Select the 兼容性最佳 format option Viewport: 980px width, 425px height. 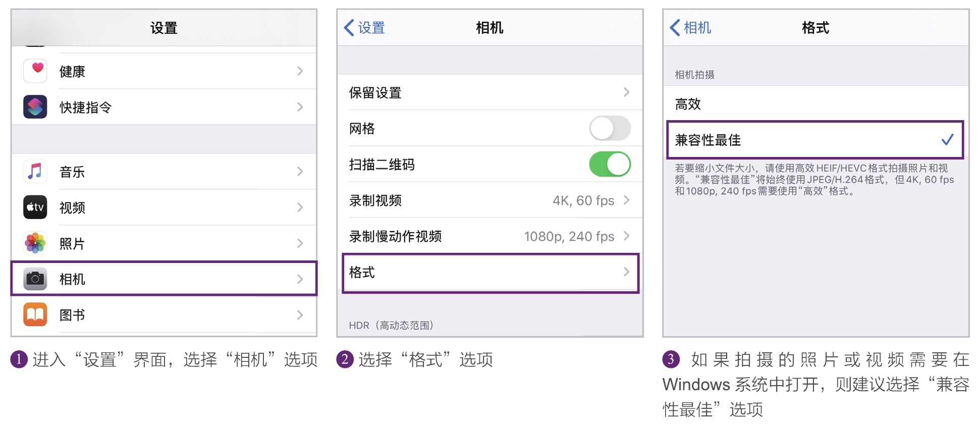tap(815, 140)
